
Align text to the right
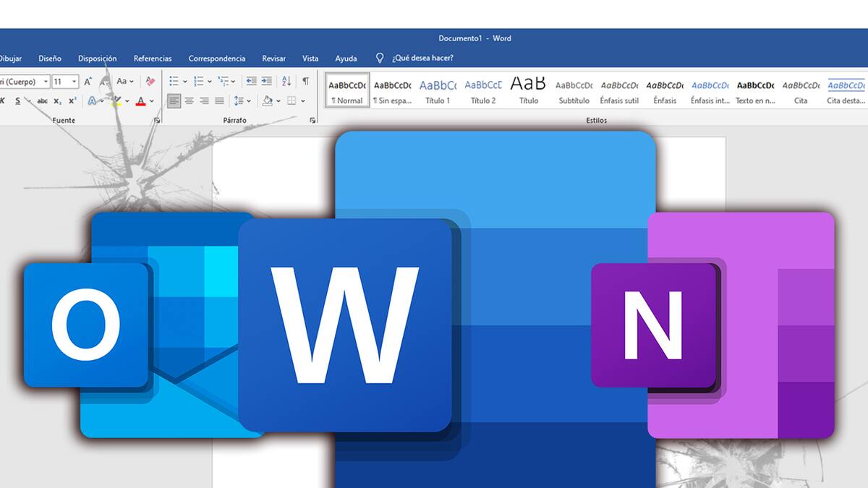click(x=204, y=100)
